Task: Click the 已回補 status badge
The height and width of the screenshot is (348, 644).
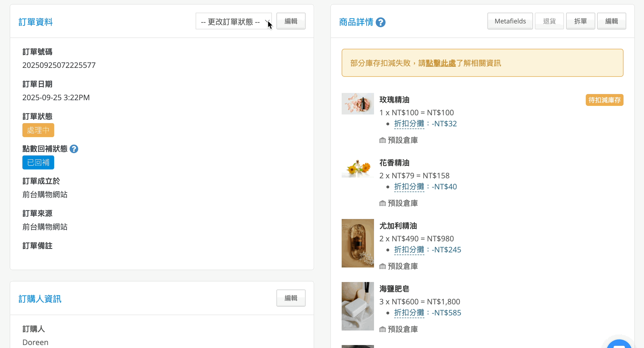Action: [38, 162]
